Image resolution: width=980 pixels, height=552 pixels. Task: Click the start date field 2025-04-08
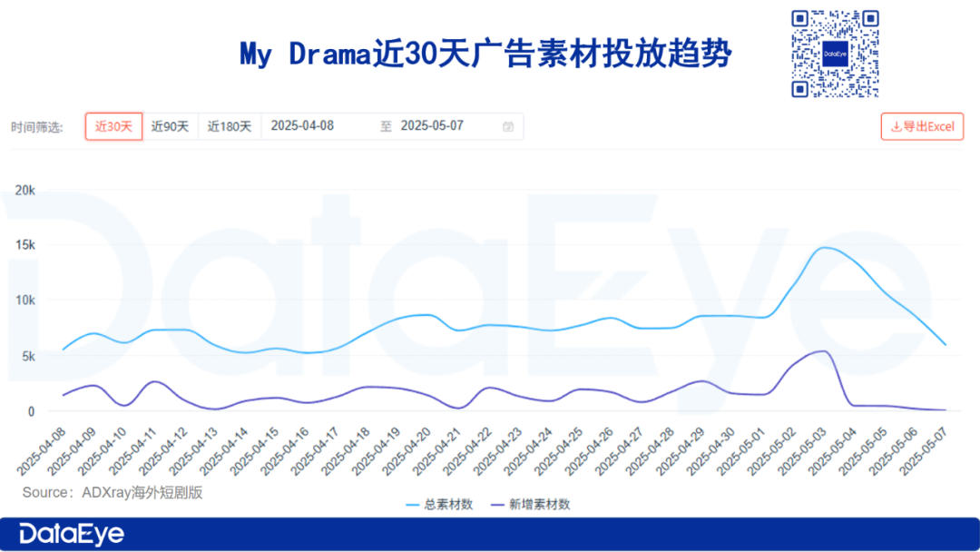tap(302, 125)
